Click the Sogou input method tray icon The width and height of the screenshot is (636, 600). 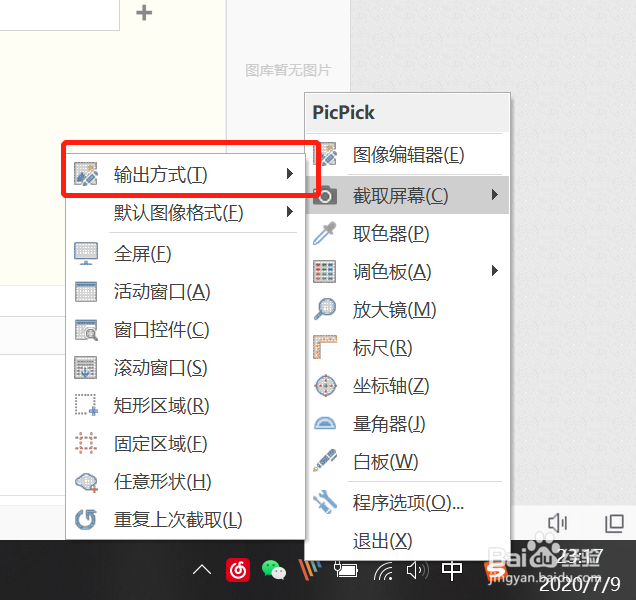point(496,572)
